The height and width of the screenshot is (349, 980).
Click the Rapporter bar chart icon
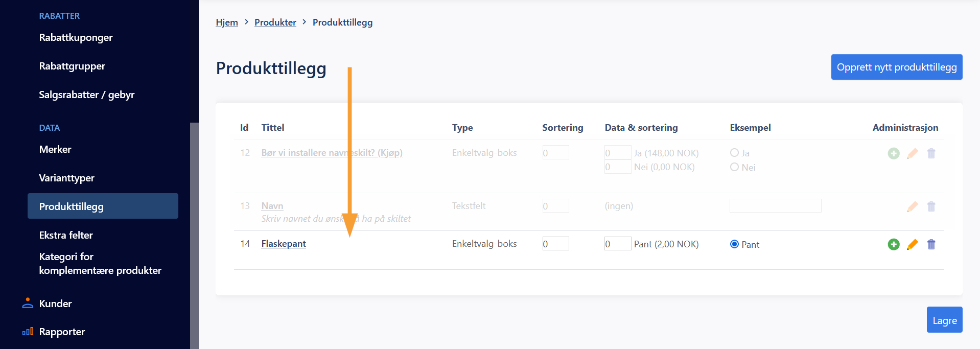point(28,331)
